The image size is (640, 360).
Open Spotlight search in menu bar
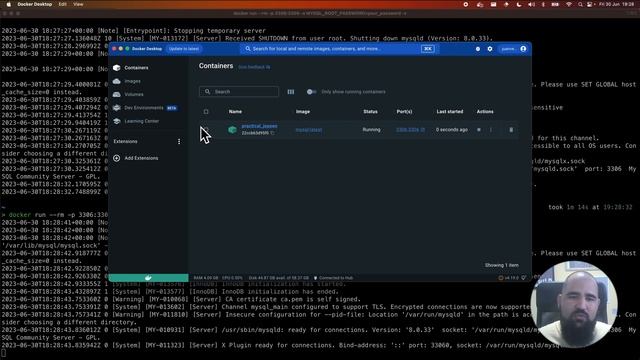click(x=580, y=4)
